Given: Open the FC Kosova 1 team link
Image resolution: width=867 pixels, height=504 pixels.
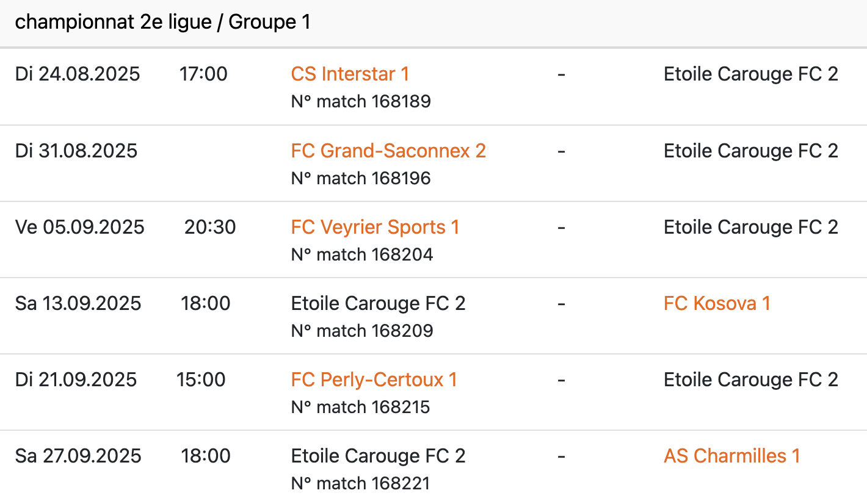Looking at the screenshot, I should pos(717,303).
